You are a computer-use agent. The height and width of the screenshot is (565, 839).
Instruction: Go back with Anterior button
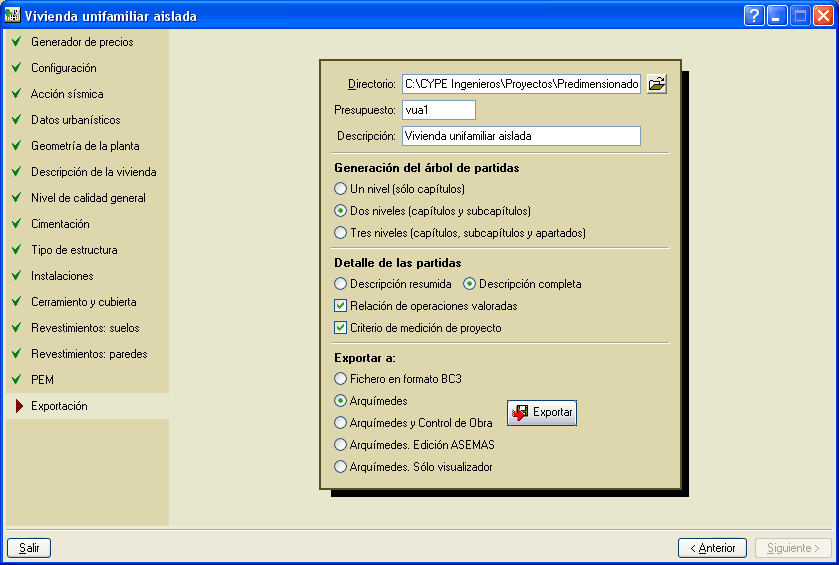pyautogui.click(x=712, y=548)
